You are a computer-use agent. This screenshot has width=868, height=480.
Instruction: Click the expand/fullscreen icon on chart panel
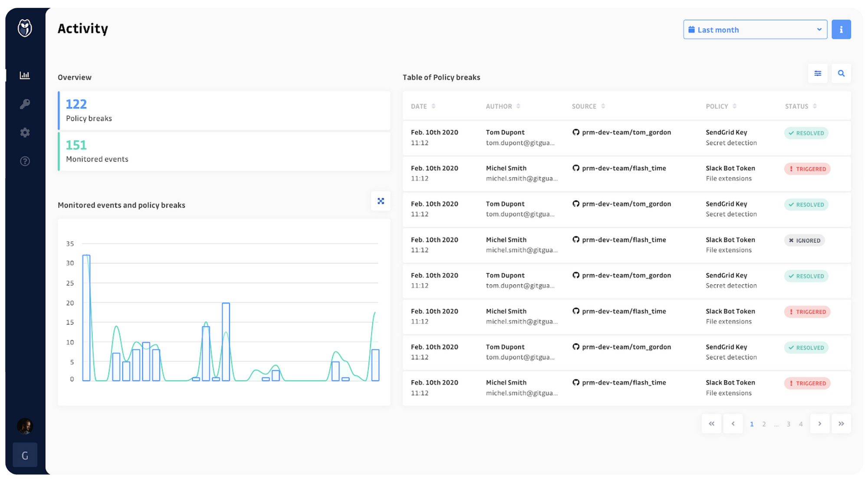pos(381,201)
